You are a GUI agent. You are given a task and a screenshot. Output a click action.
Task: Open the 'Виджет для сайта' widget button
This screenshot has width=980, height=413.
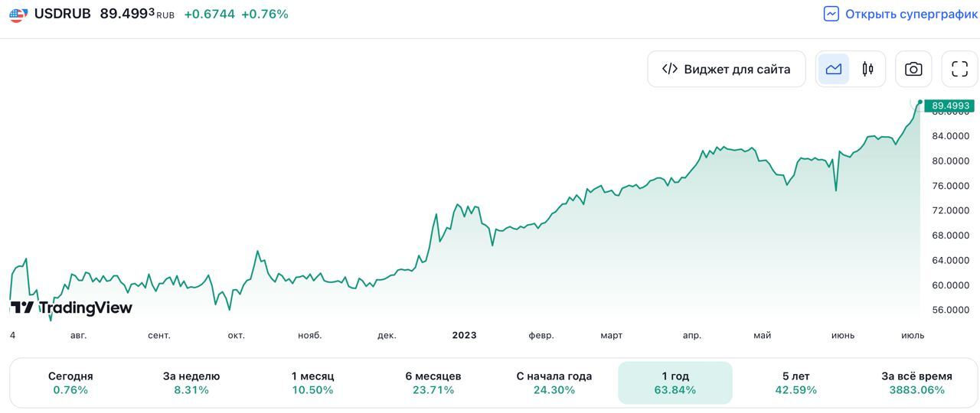click(726, 70)
